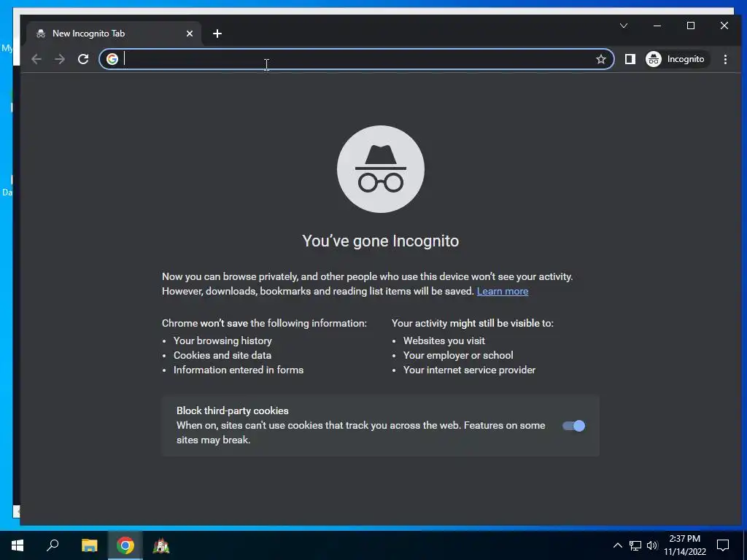Screen dimensions: 747x560
Task: Click the Chrome taskbar icon
Action: pos(125,545)
